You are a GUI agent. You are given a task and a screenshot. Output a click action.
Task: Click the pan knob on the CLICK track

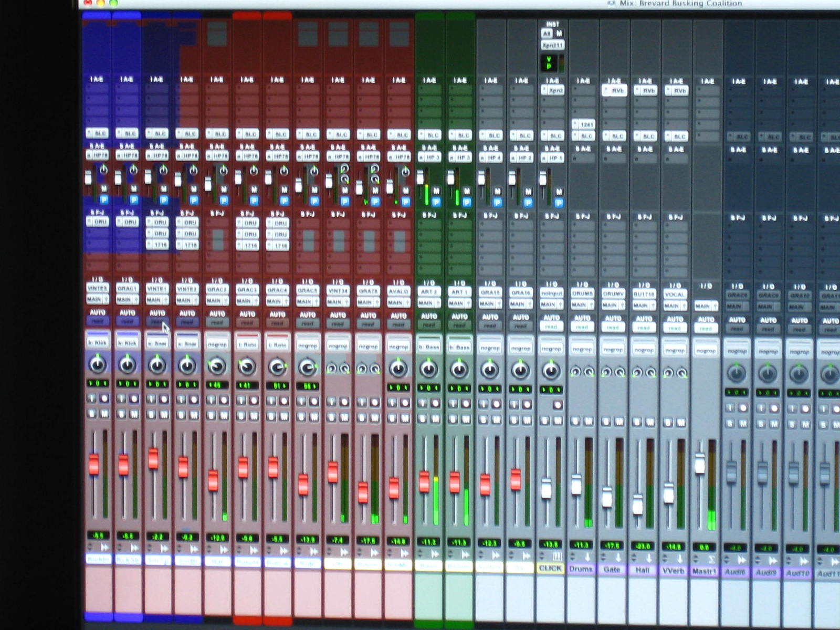[551, 371]
